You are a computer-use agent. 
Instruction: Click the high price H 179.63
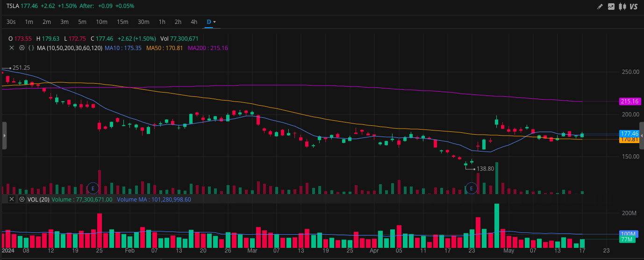(48, 38)
